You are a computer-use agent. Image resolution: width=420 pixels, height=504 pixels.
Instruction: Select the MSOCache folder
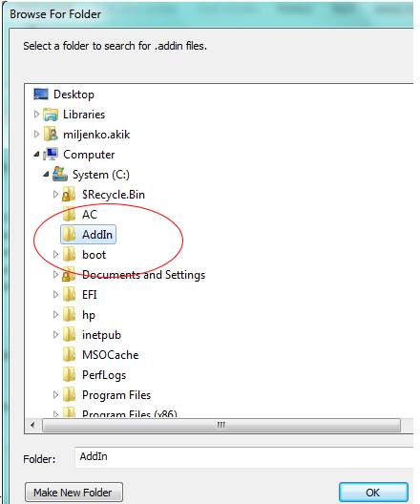tap(100, 355)
